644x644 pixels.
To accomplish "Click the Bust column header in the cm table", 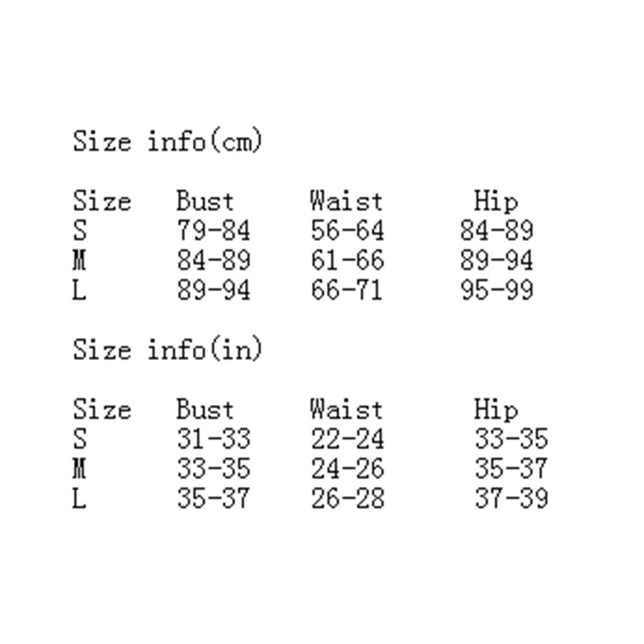I will pos(205,202).
